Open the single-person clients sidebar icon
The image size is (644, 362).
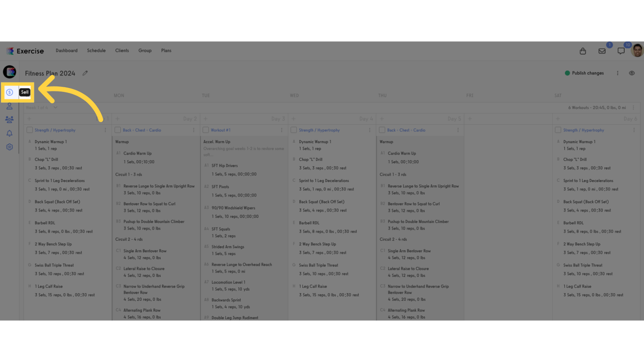pyautogui.click(x=9, y=107)
